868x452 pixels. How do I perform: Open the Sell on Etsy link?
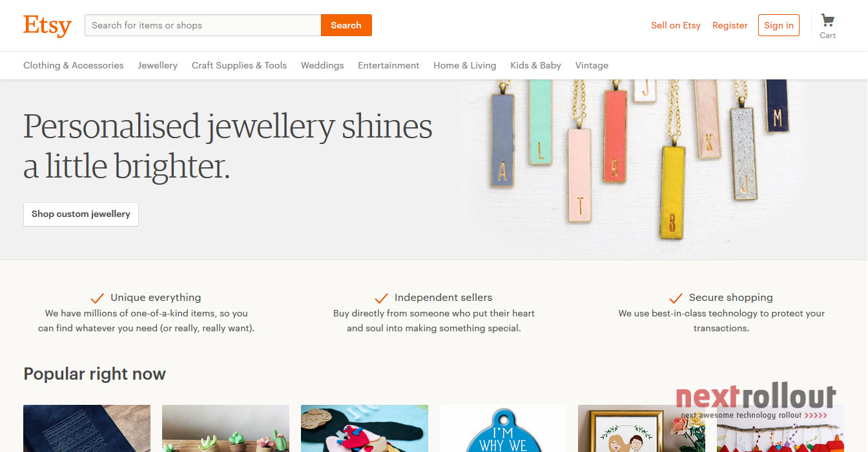(676, 25)
